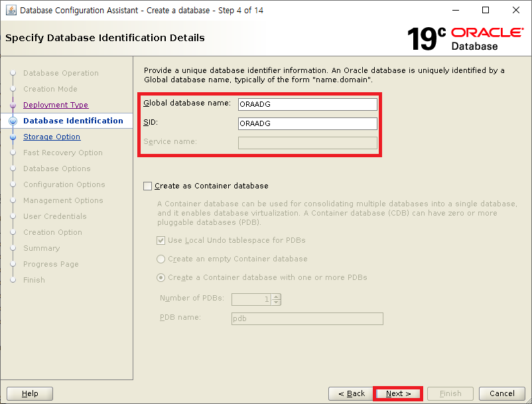Click the Configuration Options step

pyautogui.click(x=64, y=184)
